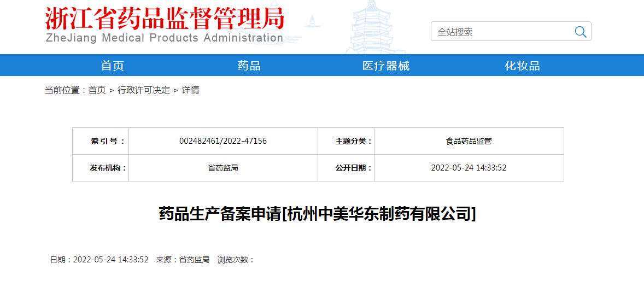Click ZheJiang Medical Products Administration subtitle
Screen dimensions: 644x281
[165, 38]
